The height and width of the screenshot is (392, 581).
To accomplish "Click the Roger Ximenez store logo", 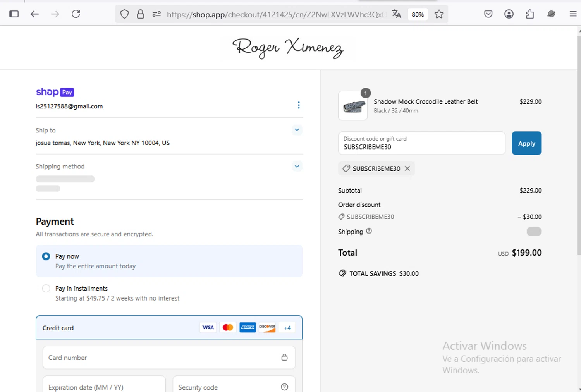I will (288, 48).
